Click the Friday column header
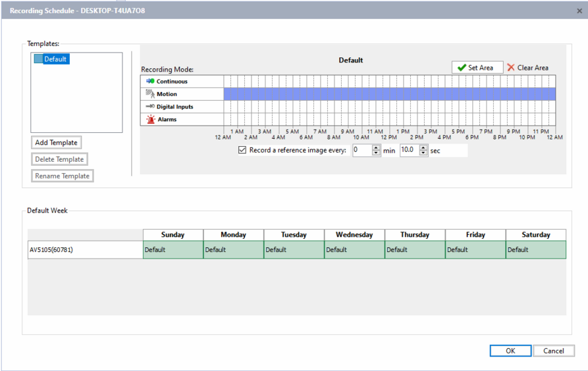This screenshot has width=588, height=371. pyautogui.click(x=475, y=235)
